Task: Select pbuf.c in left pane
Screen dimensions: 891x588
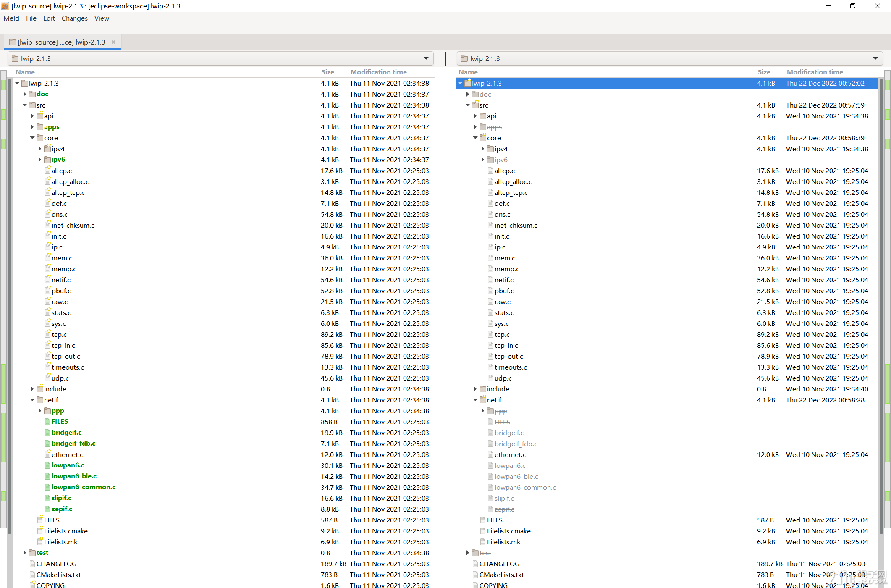Action: pyautogui.click(x=61, y=291)
